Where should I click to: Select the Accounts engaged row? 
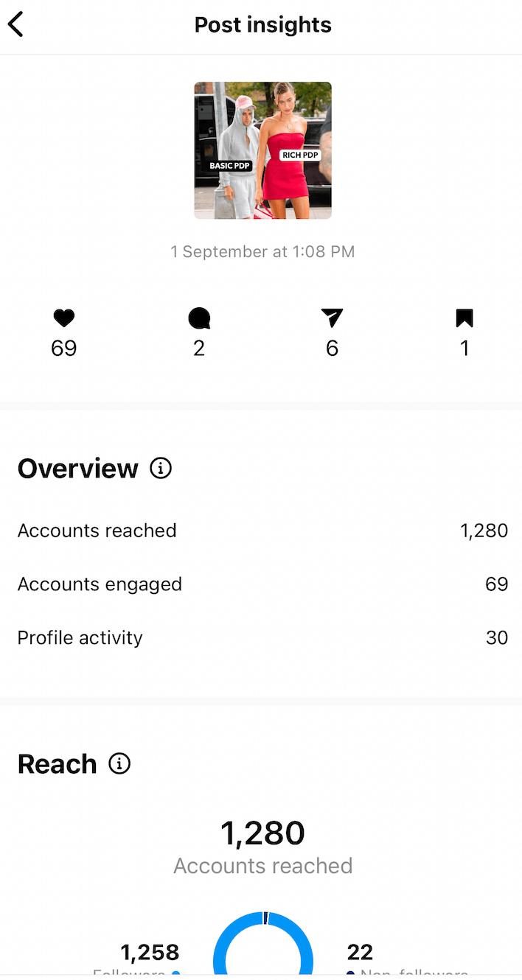click(261, 584)
